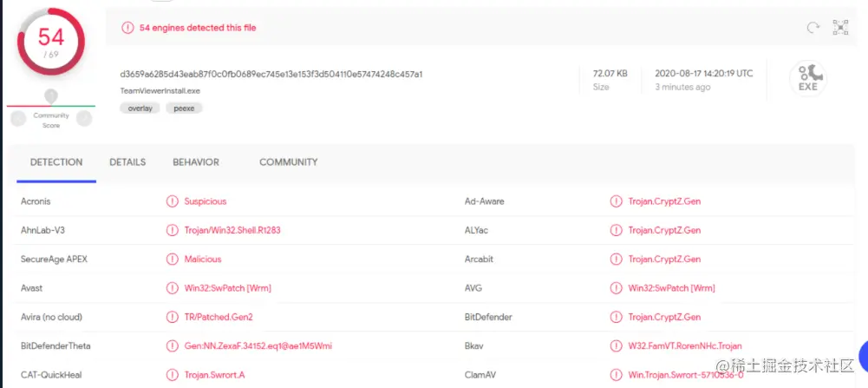Click the Win.Trojan.Swrort-5710536-0 result
The image size is (868, 388).
[x=685, y=375]
